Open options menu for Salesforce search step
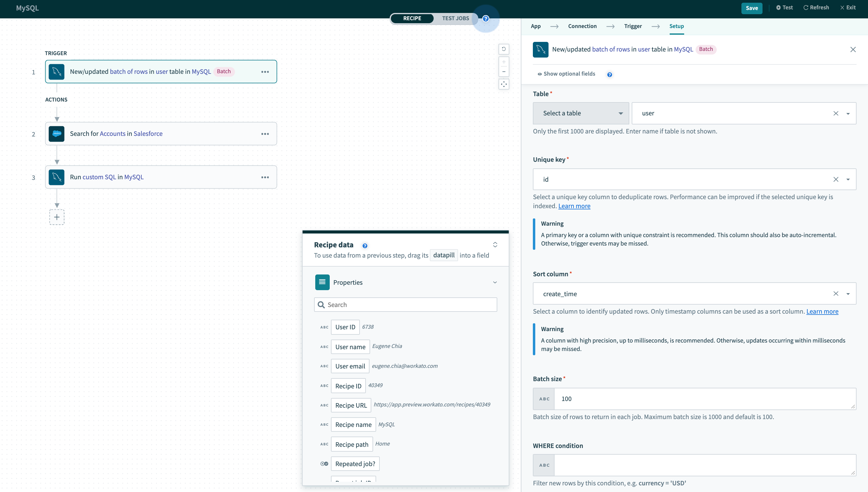Screen dimensions: 868x492 (x=265, y=134)
